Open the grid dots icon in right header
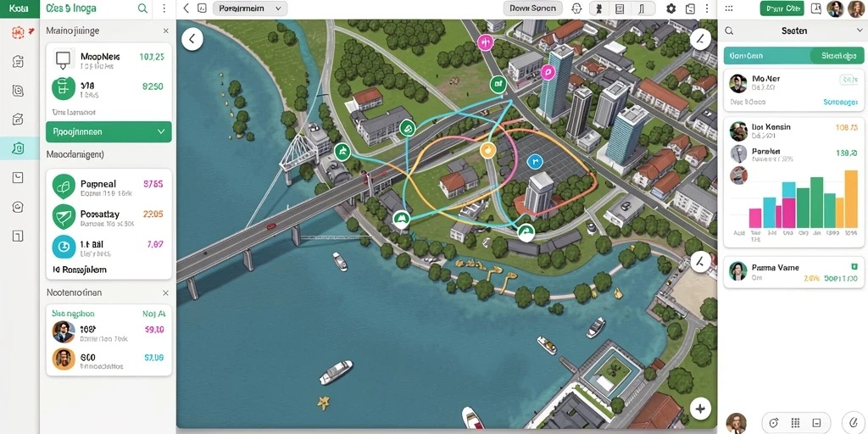Viewport: 868px width, 434px height. [x=729, y=8]
